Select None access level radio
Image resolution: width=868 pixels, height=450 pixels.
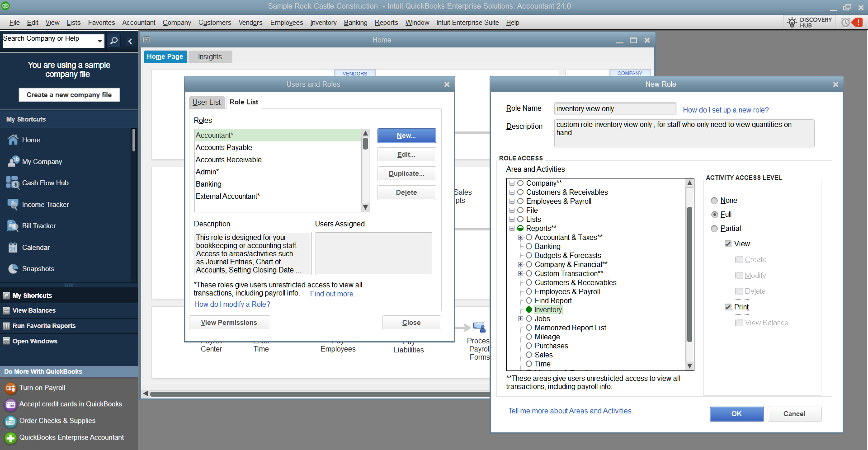714,201
